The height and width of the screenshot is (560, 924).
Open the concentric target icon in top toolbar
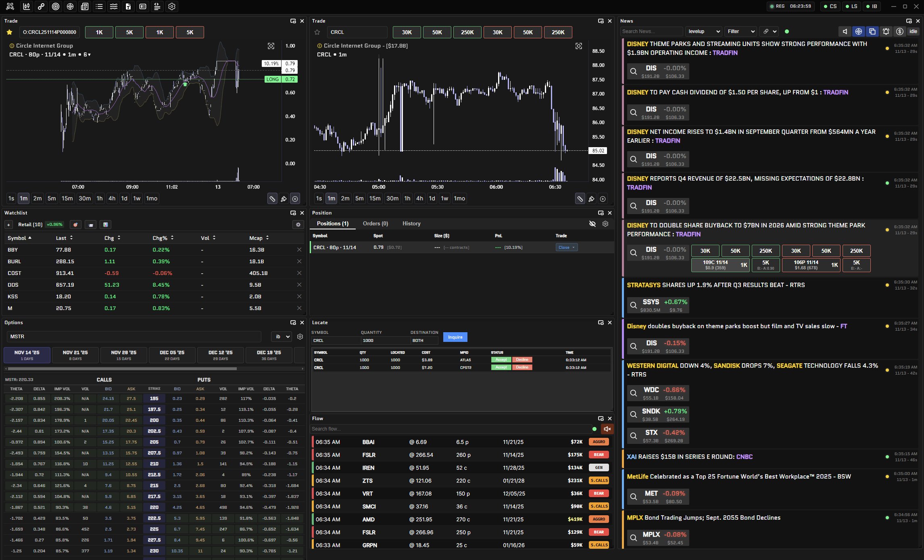click(x=56, y=6)
